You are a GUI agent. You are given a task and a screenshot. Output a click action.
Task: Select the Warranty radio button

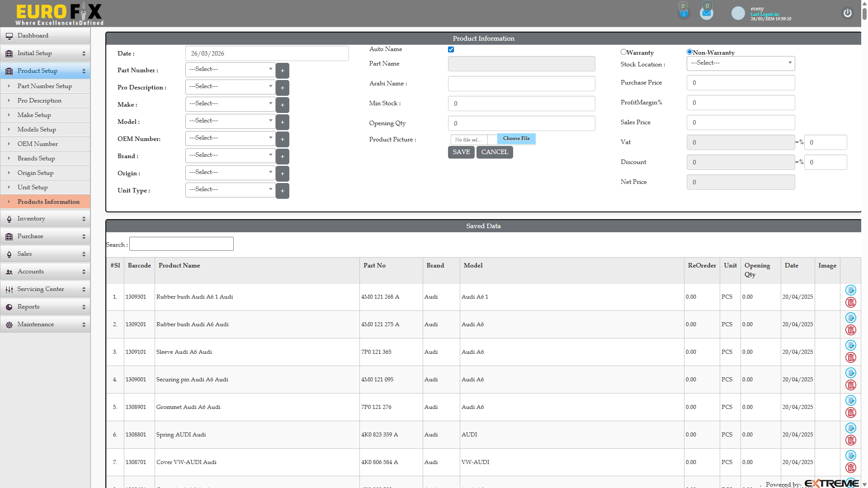624,52
